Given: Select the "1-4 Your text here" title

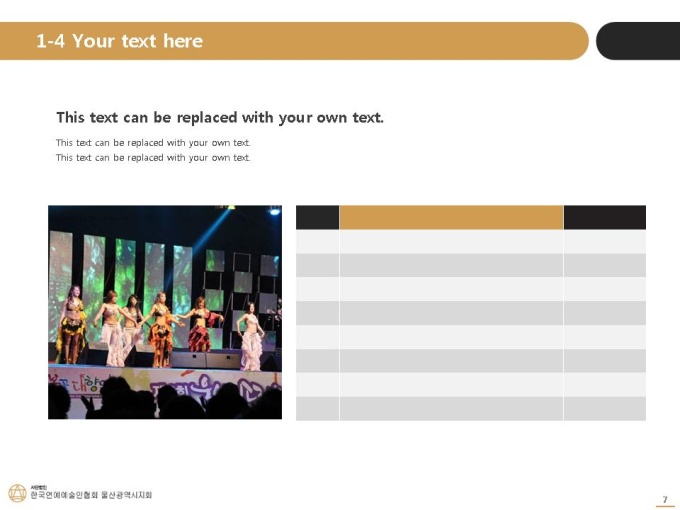Looking at the screenshot, I should 119,41.
